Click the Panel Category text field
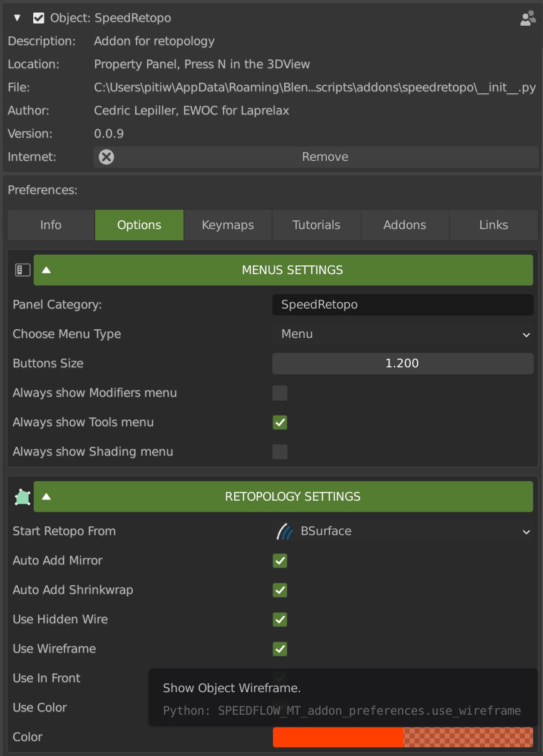The width and height of the screenshot is (543, 756). point(402,305)
